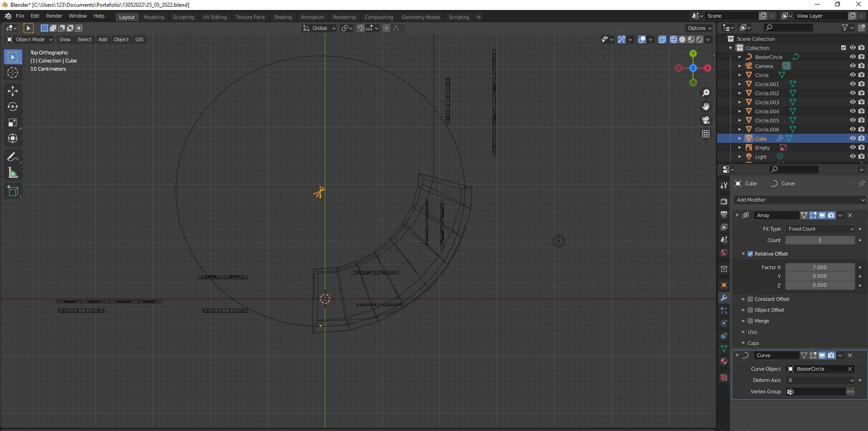Switch to wireframe viewport shading
Screen dimensions: 868x431
(674, 39)
